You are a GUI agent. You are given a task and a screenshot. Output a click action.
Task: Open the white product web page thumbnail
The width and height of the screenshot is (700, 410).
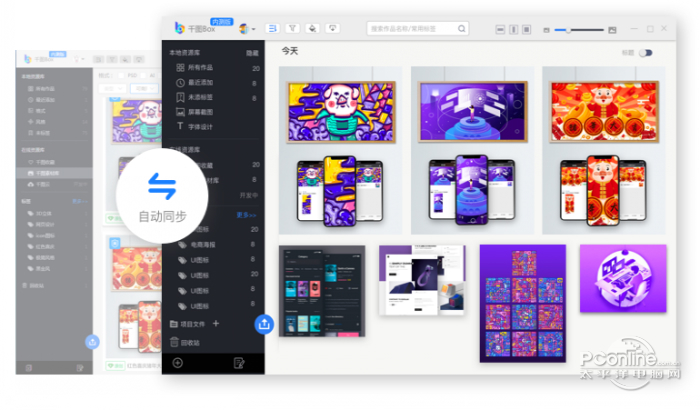pyautogui.click(x=422, y=280)
